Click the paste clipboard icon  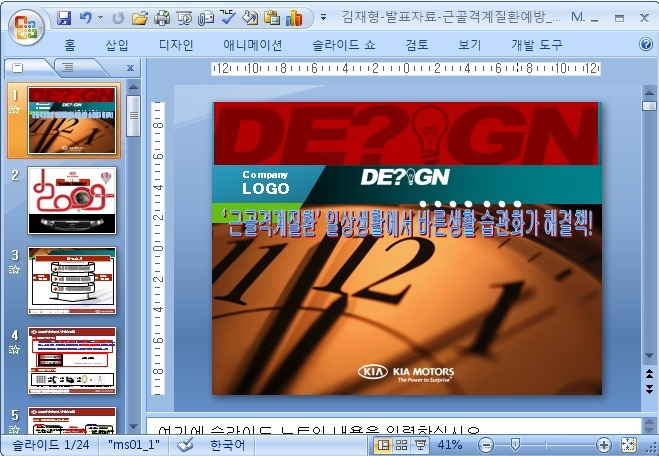tap(272, 18)
